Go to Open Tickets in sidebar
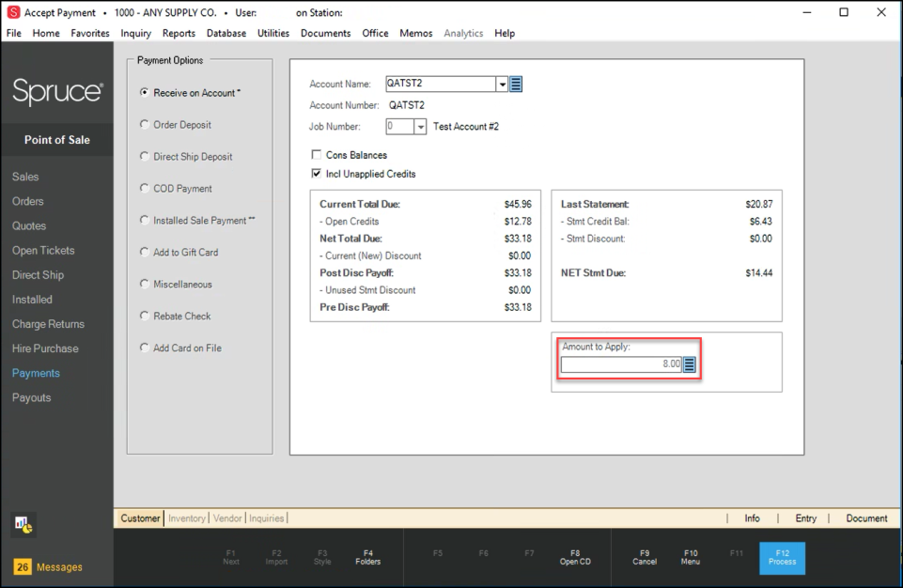903x588 pixels. (43, 251)
